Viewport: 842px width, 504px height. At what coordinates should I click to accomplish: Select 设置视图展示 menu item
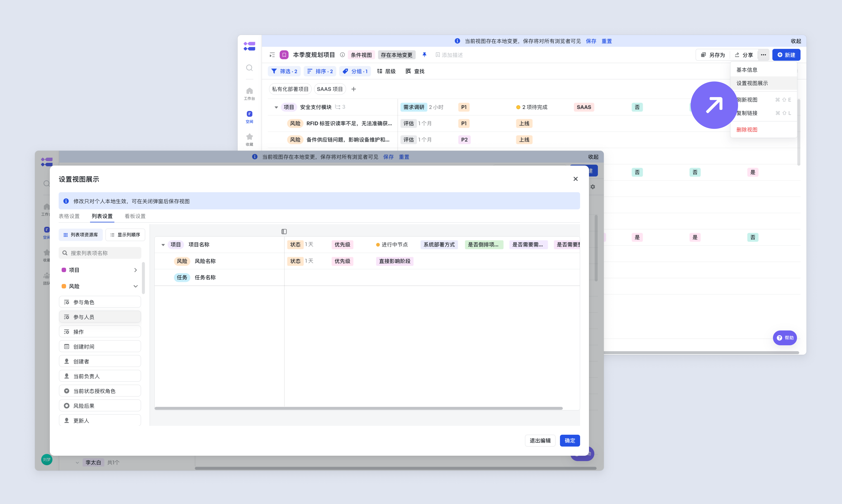coord(763,83)
